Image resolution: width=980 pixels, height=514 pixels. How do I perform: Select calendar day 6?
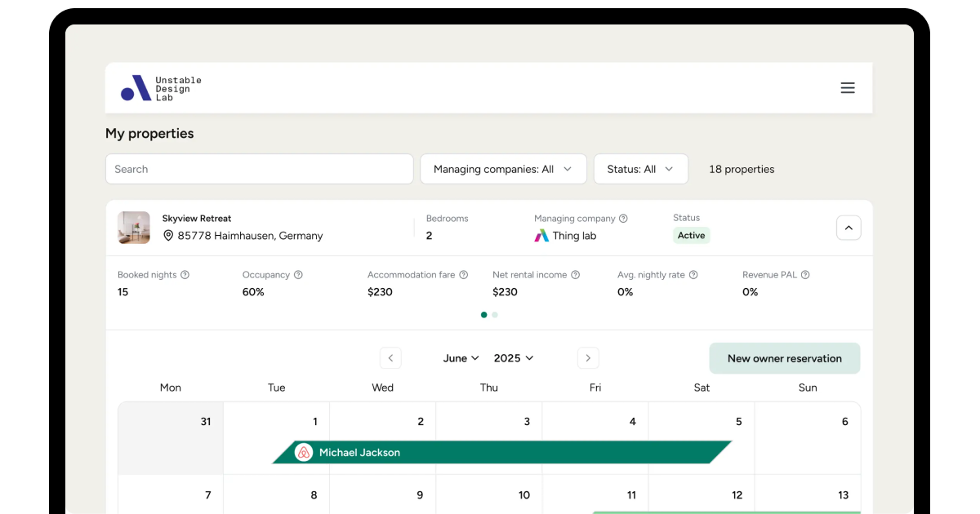[x=808, y=438]
